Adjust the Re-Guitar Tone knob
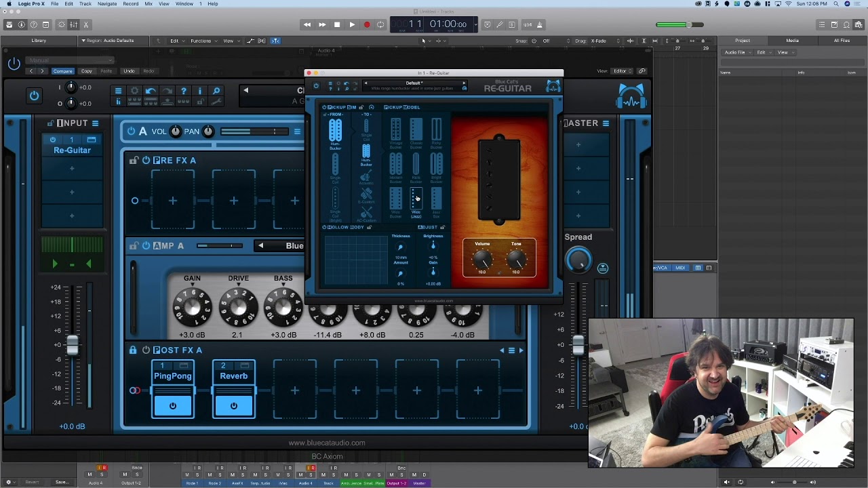Image resolution: width=868 pixels, height=488 pixels. [516, 259]
